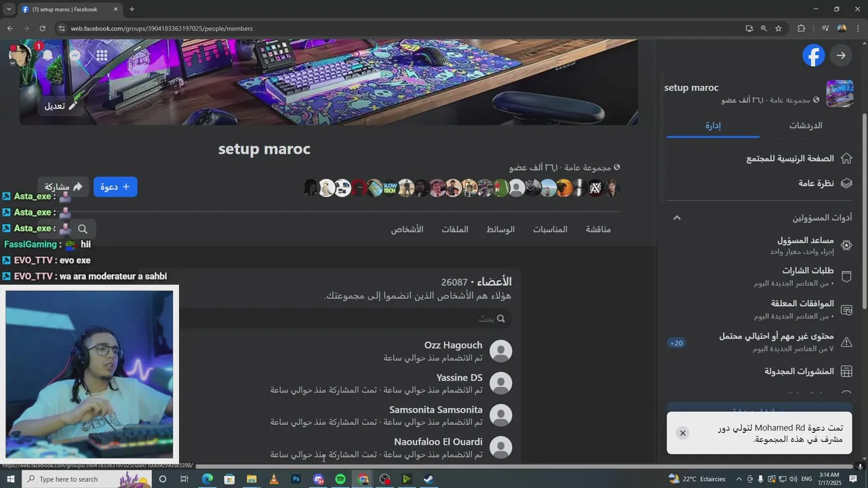This screenshot has width=868, height=488.
Task: Click the Chrome zoom magnifier icon in address bar
Action: click(x=764, y=28)
